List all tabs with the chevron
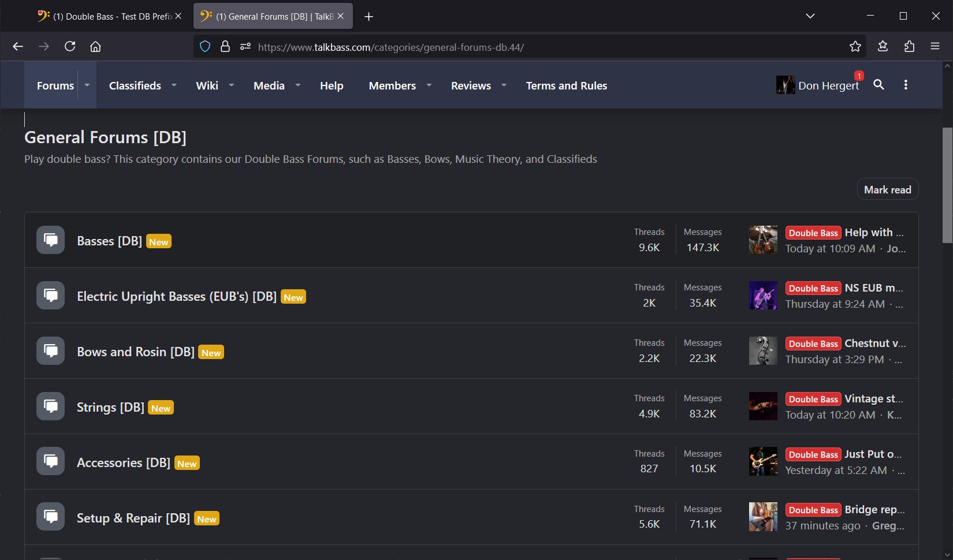This screenshot has height=560, width=953. 810,16
